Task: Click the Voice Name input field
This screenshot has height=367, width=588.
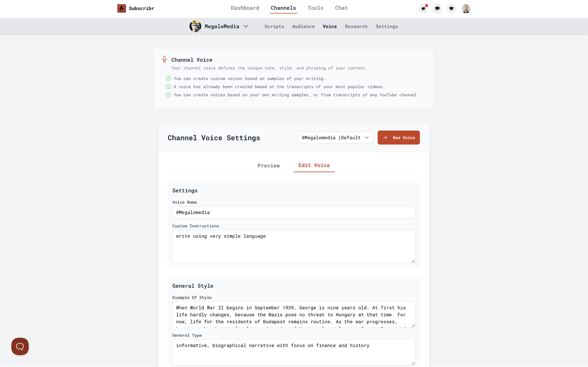Action: 293,212
